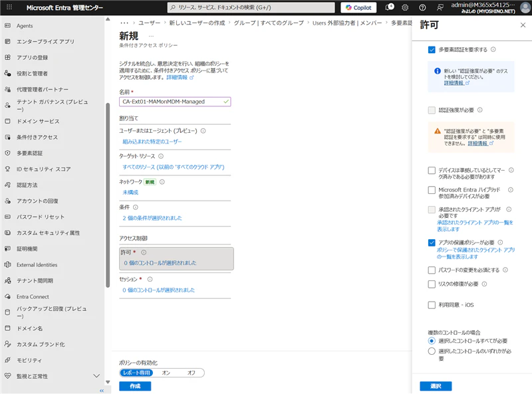This screenshot has height=394, width=532.
Task: Check パスワードの変更を必須とする checkbox
Action: point(432,270)
